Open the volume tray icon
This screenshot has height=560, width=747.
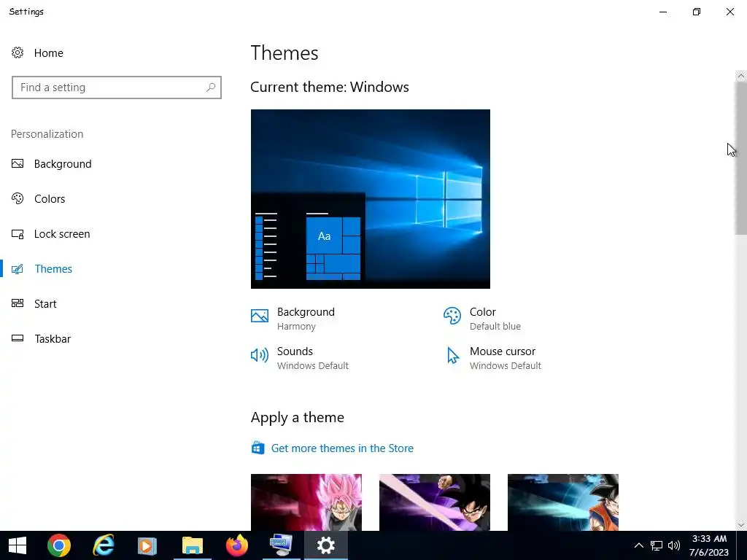(673, 545)
